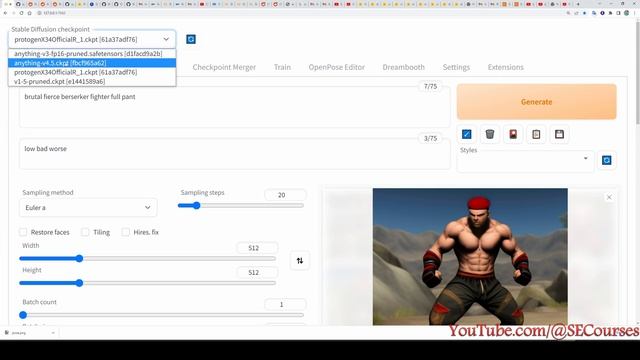640x360 pixels.
Task: Select anything-v3-fp16-pruned.safetensors checkpoint
Action: [92, 53]
